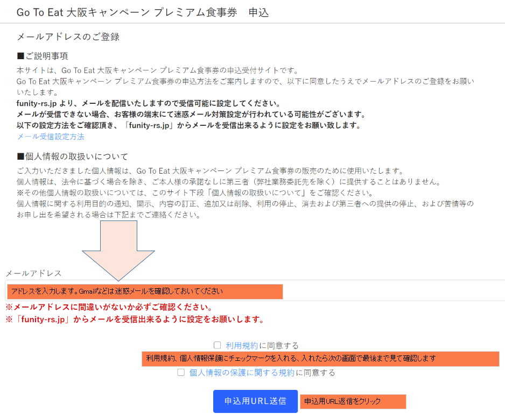Open the メール受信設定方法 link
The height and width of the screenshot is (420, 505).
tap(51, 137)
